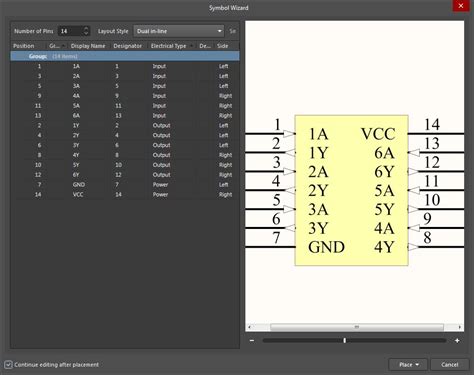Screen dimensions: 474x375
Task: Click the Number of Pins field
Action: tap(70, 31)
